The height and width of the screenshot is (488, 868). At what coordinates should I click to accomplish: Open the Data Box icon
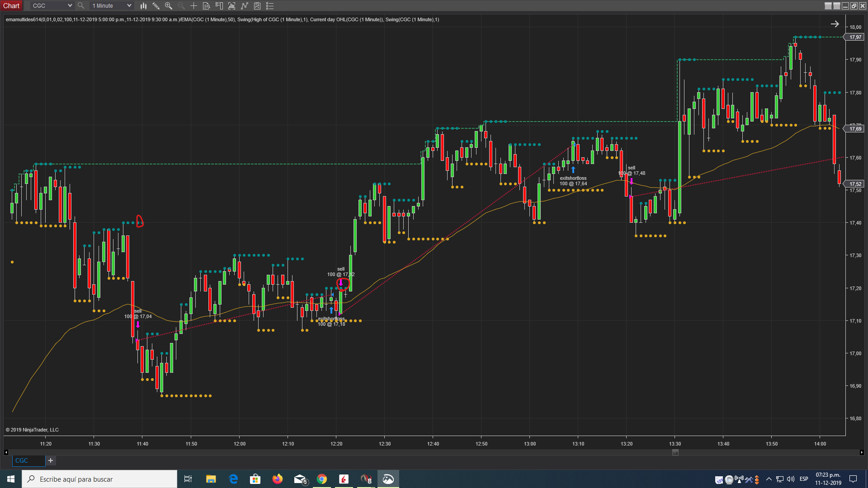[206, 6]
